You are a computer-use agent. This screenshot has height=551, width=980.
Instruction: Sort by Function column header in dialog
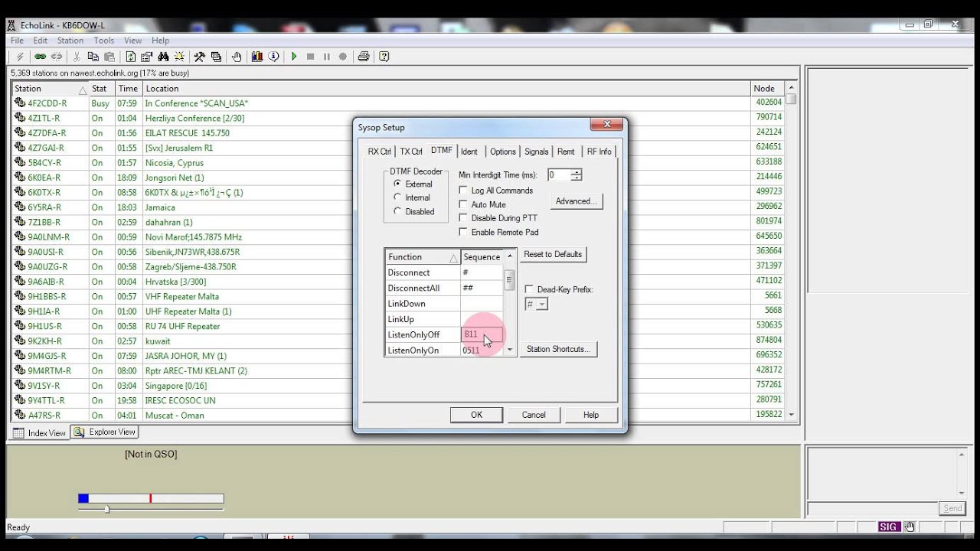[423, 256]
